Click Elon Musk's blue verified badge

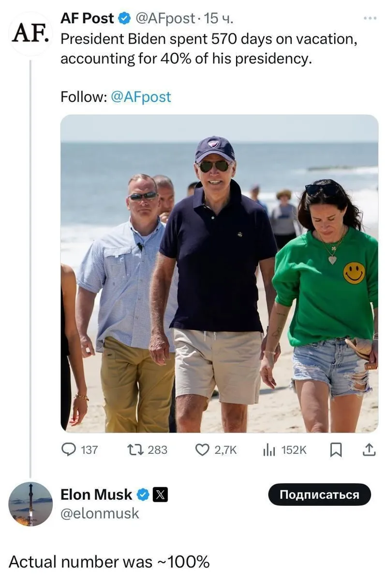[x=143, y=495]
